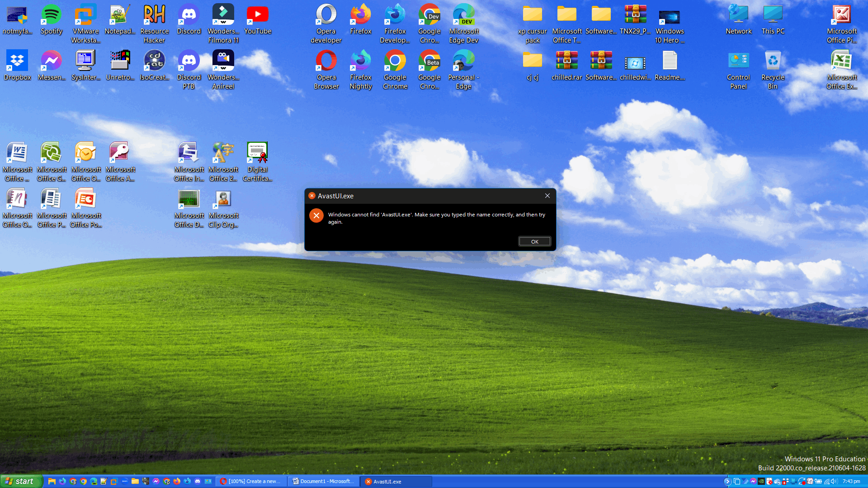Select the Microsoft Edge Dev desktop icon
The width and height of the screenshot is (868, 488).
pyautogui.click(x=464, y=24)
